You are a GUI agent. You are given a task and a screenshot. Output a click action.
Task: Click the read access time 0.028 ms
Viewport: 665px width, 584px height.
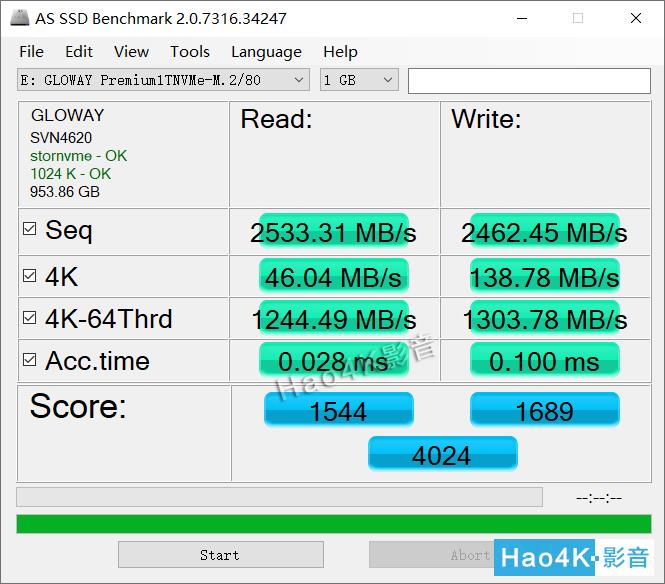click(x=333, y=360)
